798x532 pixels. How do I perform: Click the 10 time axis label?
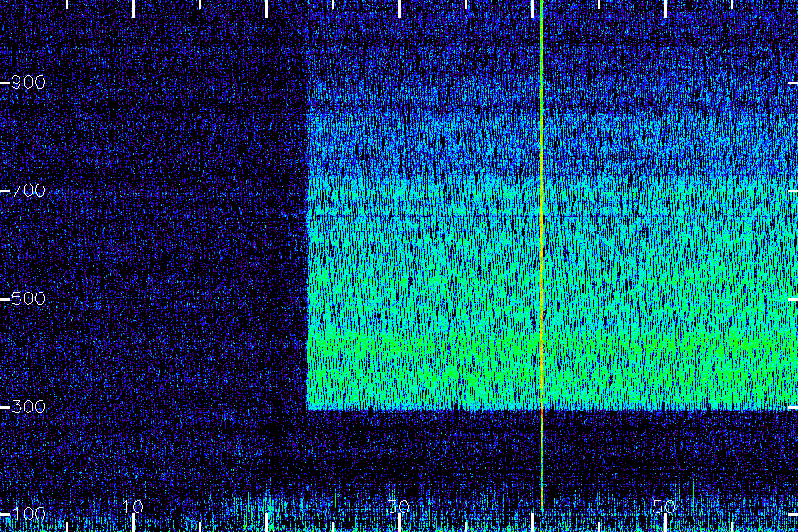[133, 507]
